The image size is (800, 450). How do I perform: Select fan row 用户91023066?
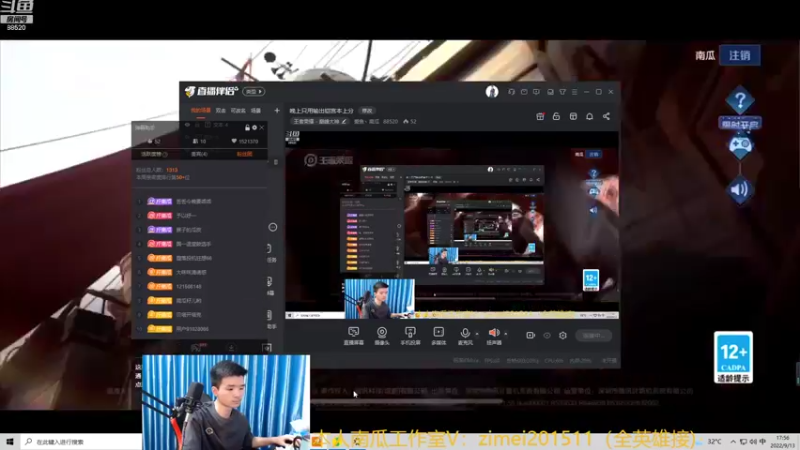pyautogui.click(x=200, y=329)
